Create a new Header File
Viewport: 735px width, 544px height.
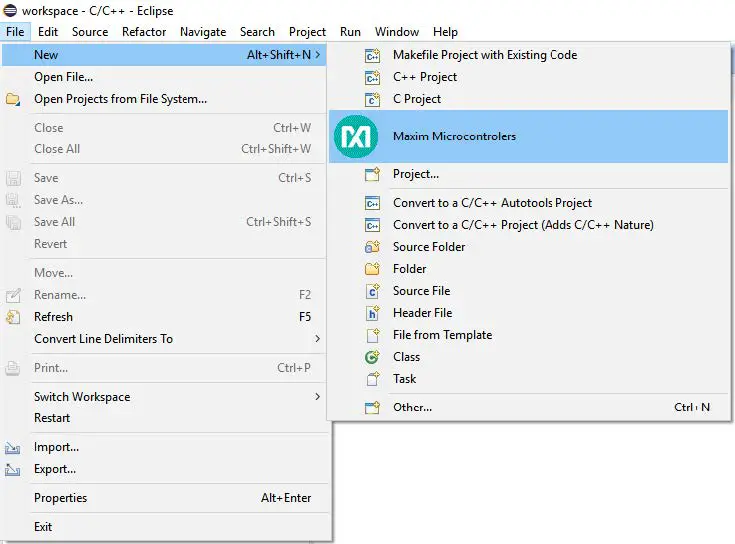[528, 313]
